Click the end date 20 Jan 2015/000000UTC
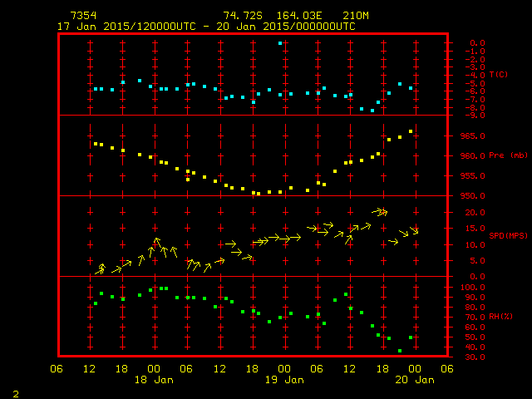 (x=286, y=27)
